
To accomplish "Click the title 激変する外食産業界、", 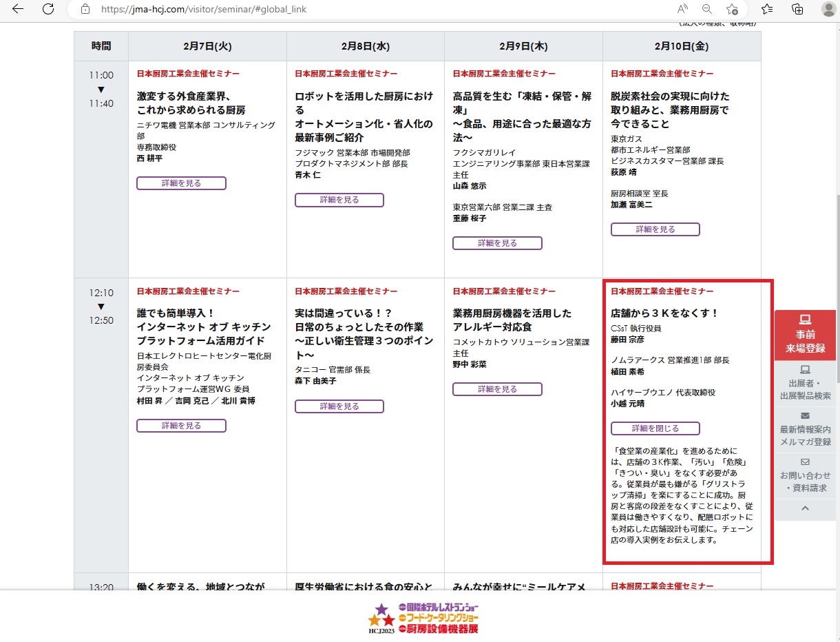I will (x=183, y=96).
